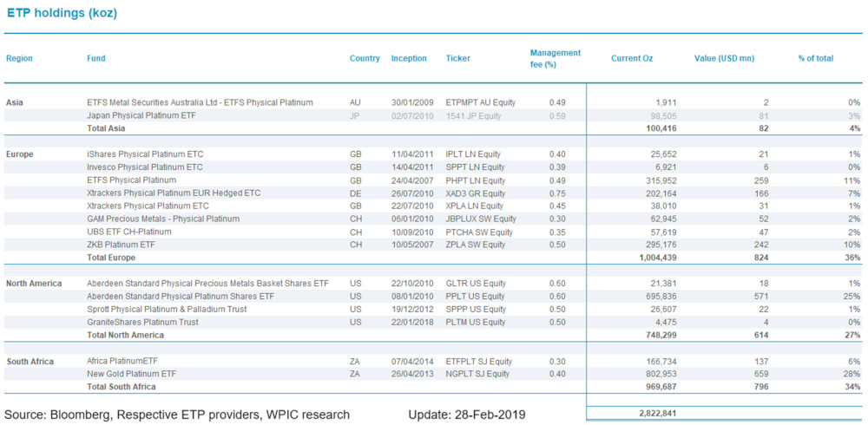Click the South Africa region label
Viewport: 868px width, 425px height.
coord(30,362)
